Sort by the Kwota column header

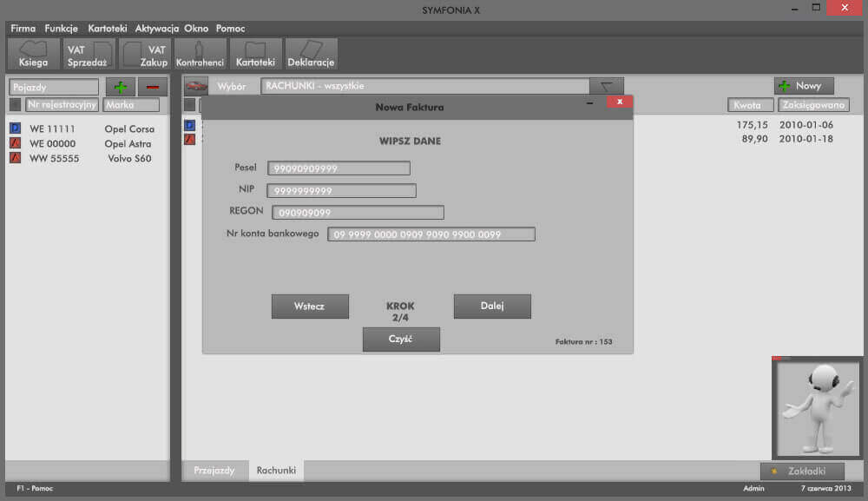point(746,105)
